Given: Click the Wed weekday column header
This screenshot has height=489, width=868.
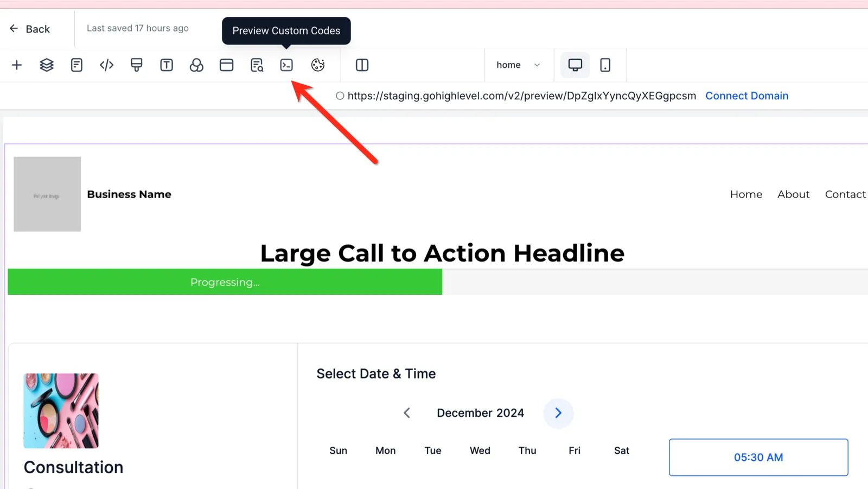Looking at the screenshot, I should [480, 450].
